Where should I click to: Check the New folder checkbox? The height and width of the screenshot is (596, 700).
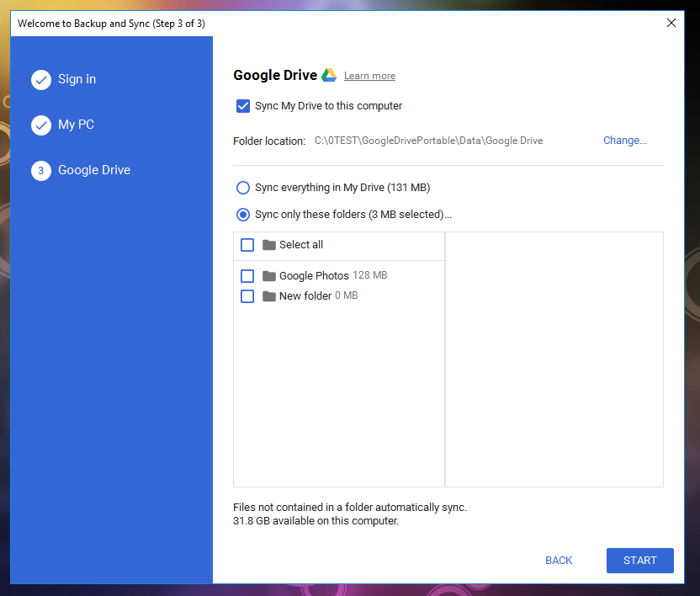[247, 296]
